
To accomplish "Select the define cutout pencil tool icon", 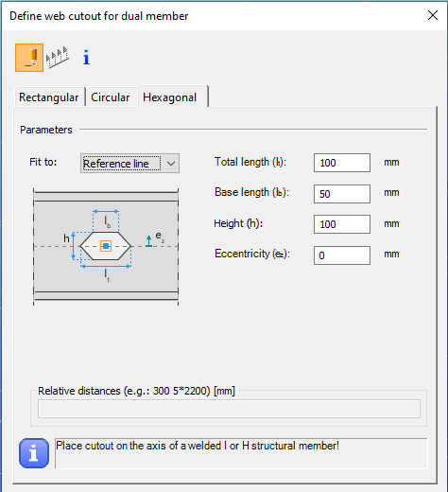I will coord(29,58).
